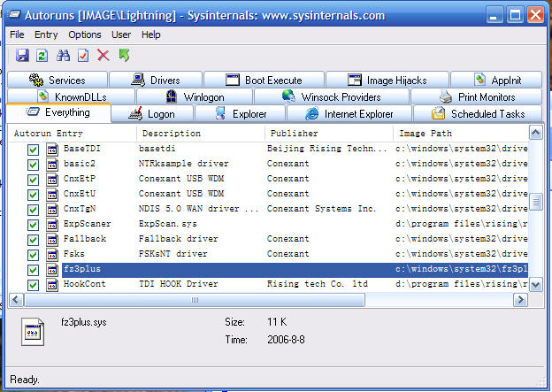Open the Scheduled Tasks tab
The image size is (552, 392).
coord(478,114)
